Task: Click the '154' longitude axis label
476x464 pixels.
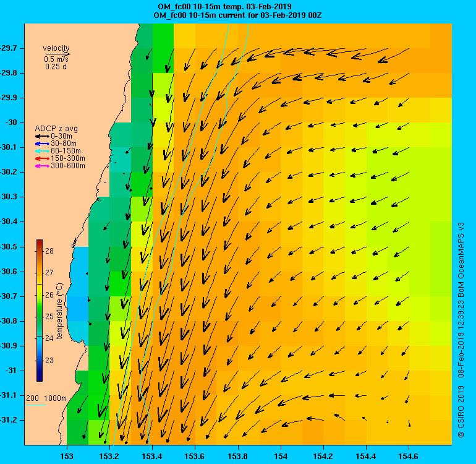Action: [x=281, y=457]
